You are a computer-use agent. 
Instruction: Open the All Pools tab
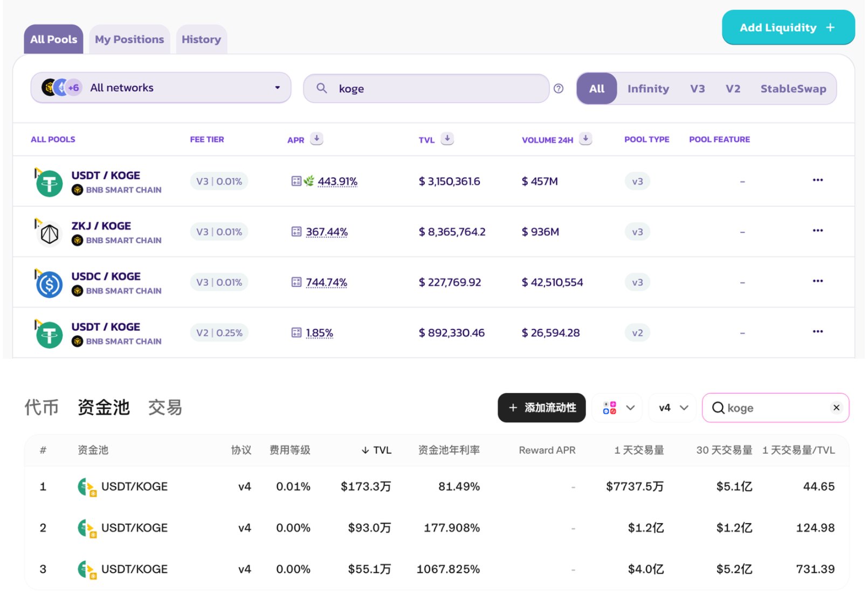tap(53, 39)
